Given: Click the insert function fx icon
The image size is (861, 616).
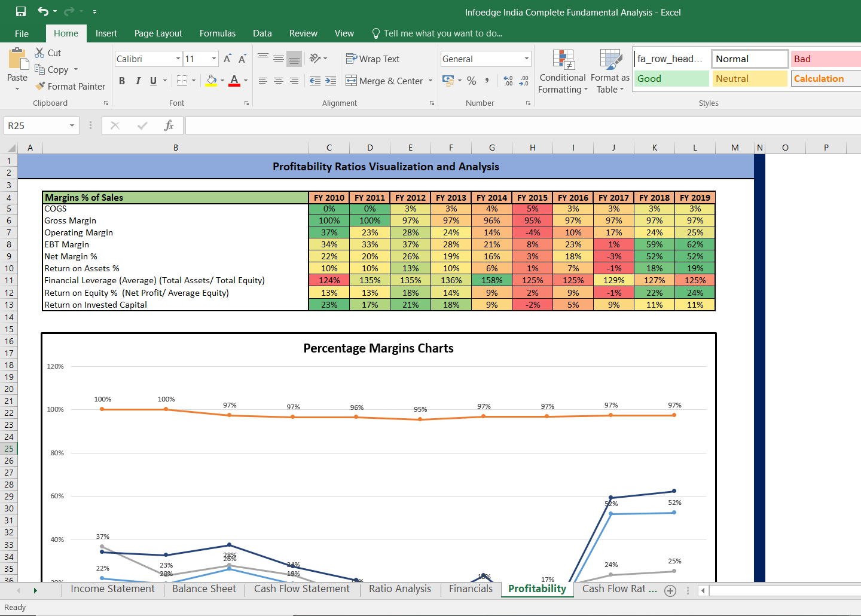Looking at the screenshot, I should [x=169, y=125].
